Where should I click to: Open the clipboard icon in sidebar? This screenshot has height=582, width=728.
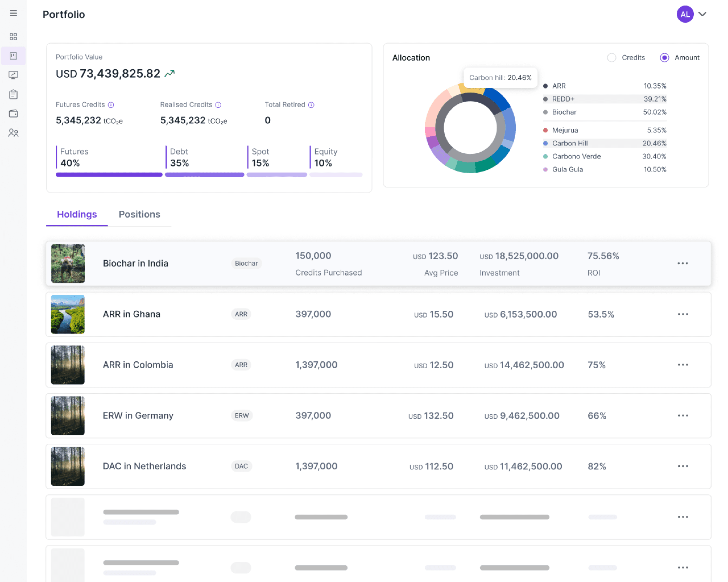tap(13, 95)
